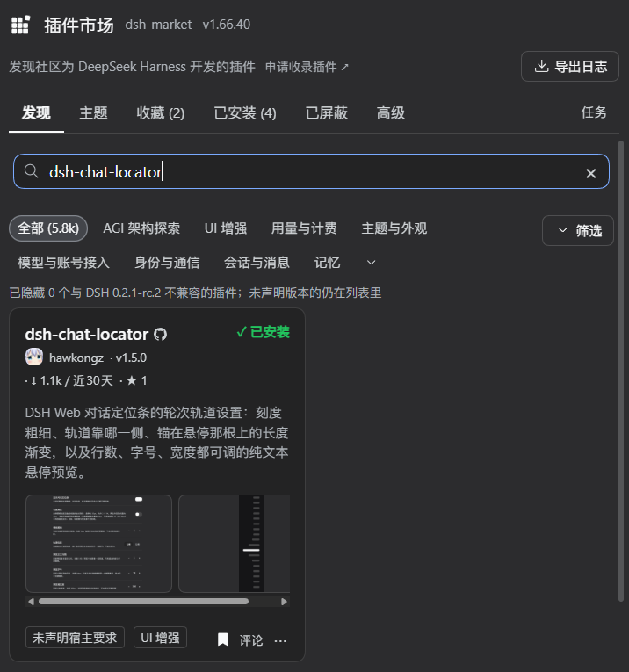
Task: Click the download icon in the export log button
Action: click(x=542, y=66)
